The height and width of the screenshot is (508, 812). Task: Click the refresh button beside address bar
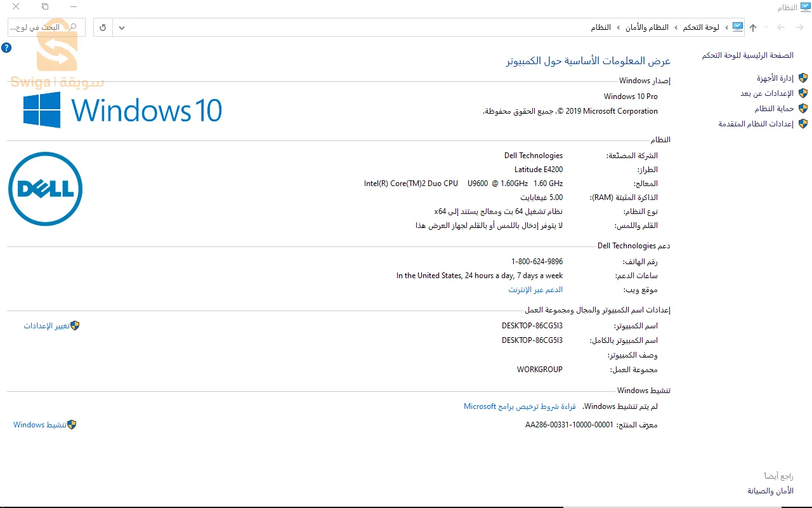[x=103, y=27]
